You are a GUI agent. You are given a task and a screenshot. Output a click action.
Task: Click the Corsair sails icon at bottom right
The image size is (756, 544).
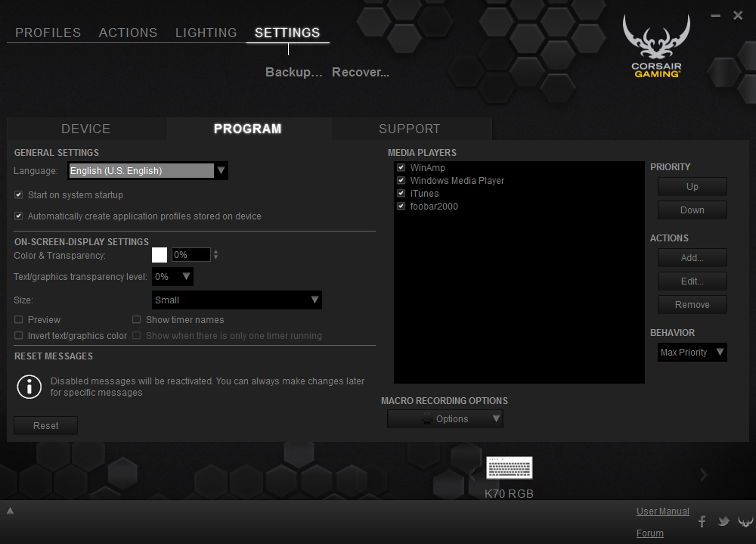click(x=745, y=522)
